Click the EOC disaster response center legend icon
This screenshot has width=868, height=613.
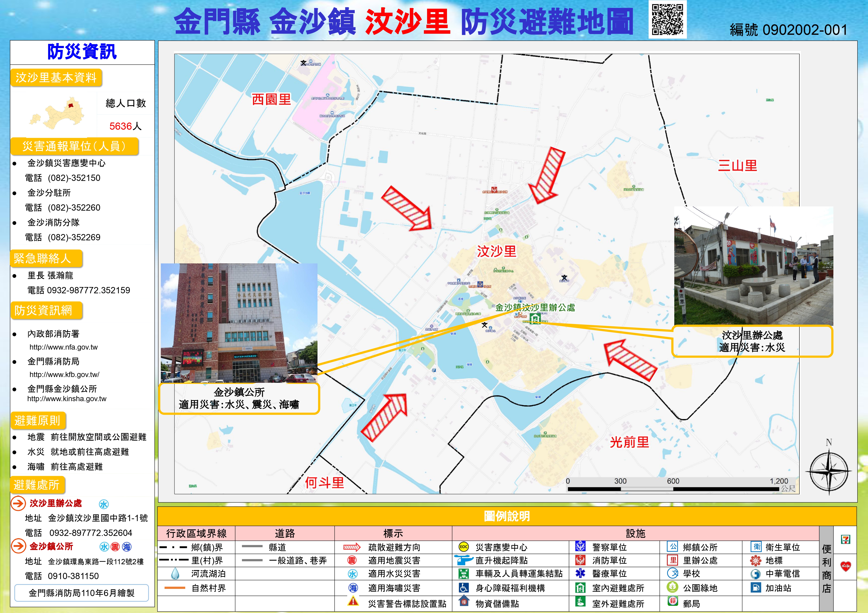[x=463, y=547]
